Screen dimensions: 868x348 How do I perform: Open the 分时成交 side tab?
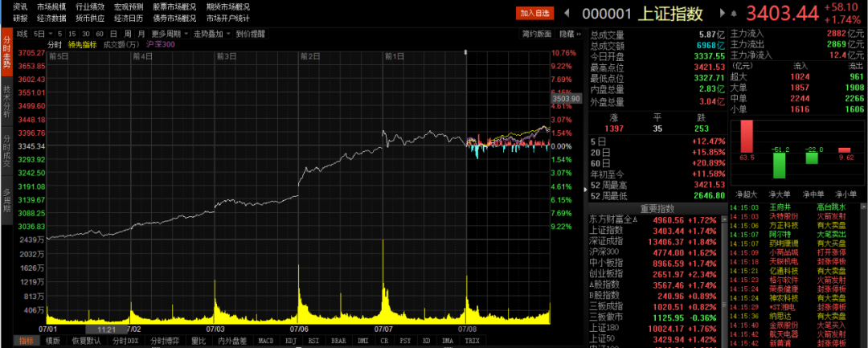(x=6, y=152)
